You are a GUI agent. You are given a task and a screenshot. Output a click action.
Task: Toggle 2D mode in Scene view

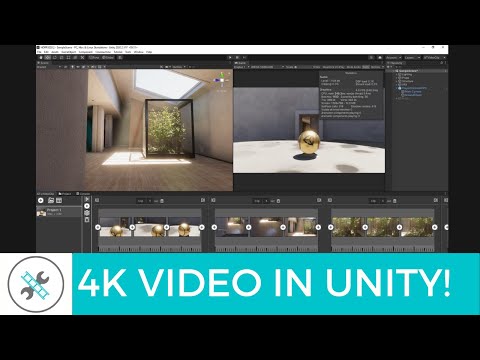(x=65, y=67)
